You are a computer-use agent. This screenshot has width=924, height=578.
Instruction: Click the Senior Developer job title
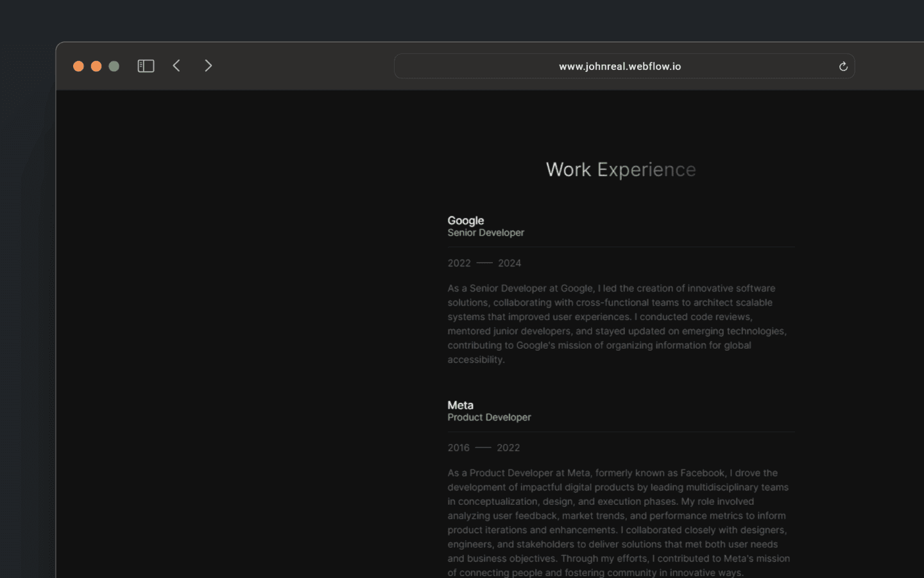(x=486, y=232)
